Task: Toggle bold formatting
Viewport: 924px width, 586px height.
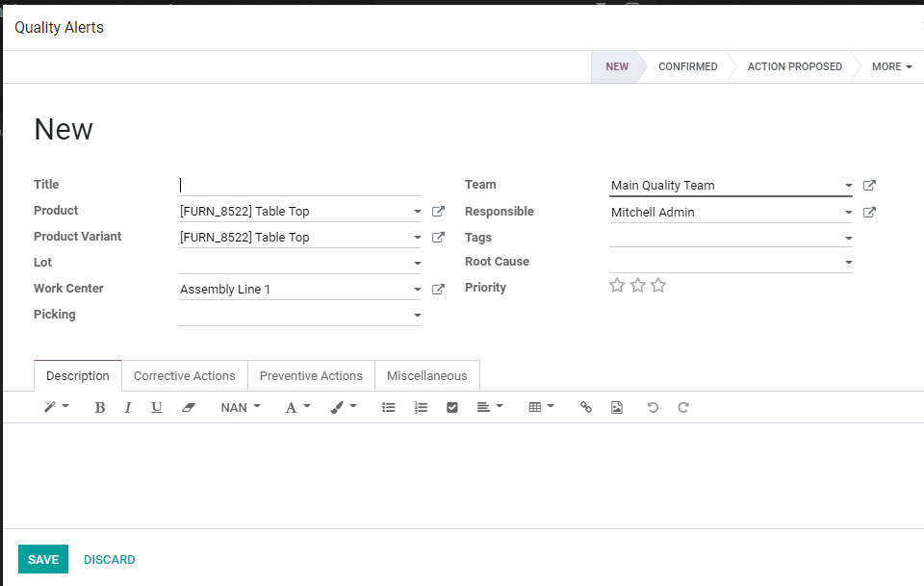Action: [x=99, y=407]
